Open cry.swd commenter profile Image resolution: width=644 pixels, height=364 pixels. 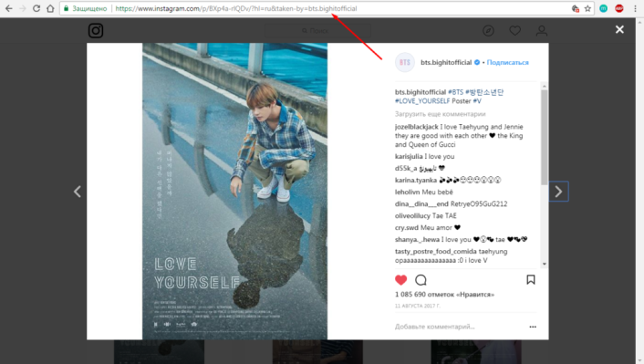click(x=406, y=227)
